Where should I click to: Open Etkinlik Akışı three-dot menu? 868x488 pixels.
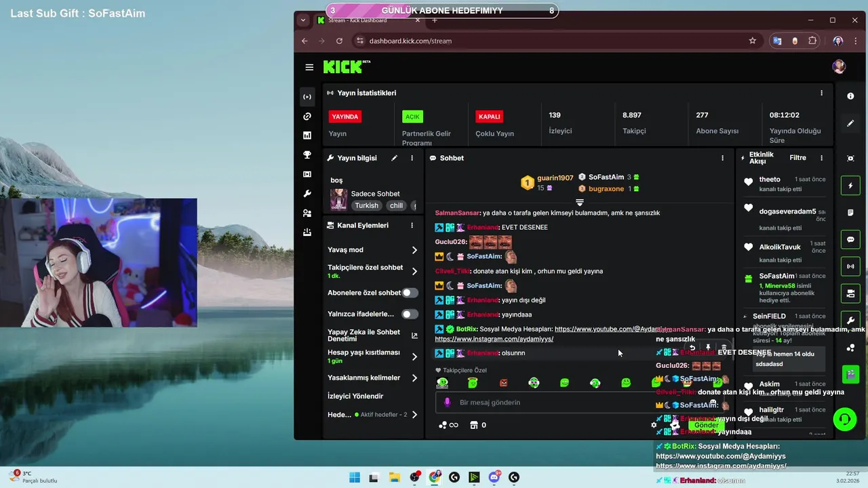click(x=821, y=158)
